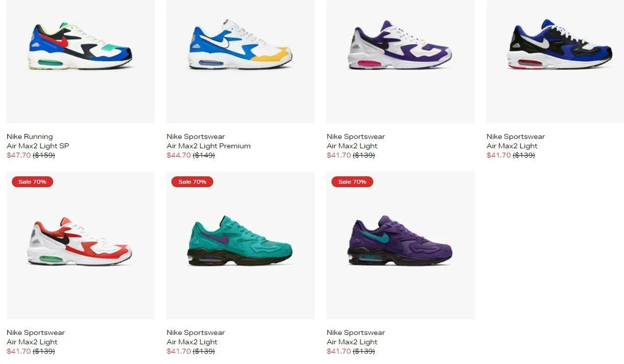Open the red and white Air Max2 Light shoe
Image resolution: width=624 pixels, height=364 pixels.
(x=80, y=245)
